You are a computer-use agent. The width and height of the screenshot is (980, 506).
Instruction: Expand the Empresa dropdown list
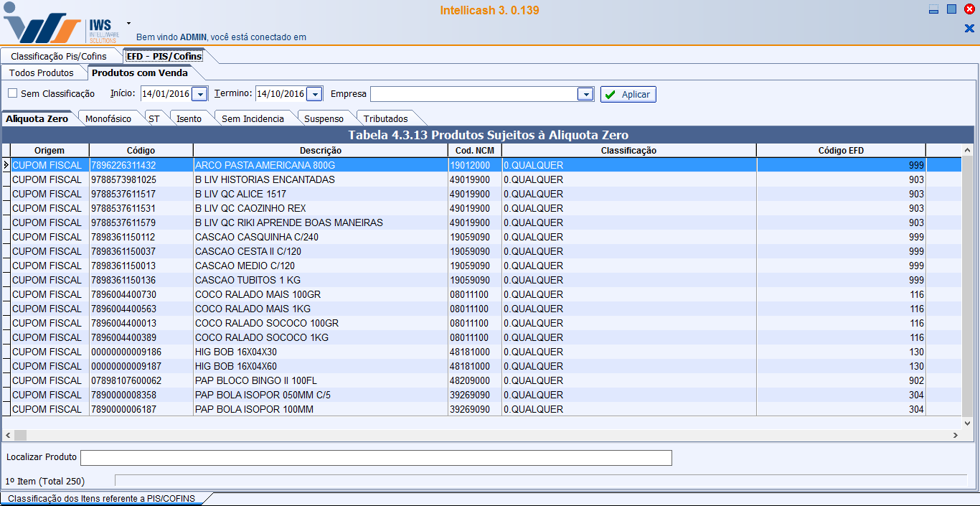[586, 94]
